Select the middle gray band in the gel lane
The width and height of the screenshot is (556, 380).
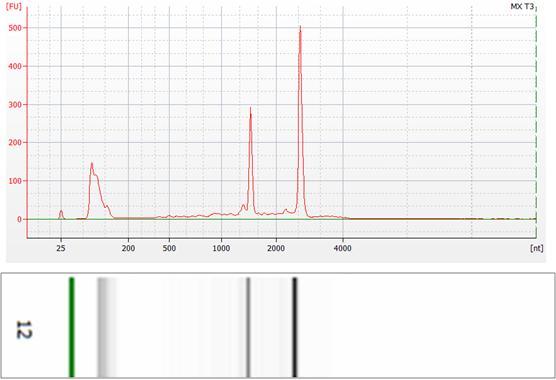click(x=248, y=327)
